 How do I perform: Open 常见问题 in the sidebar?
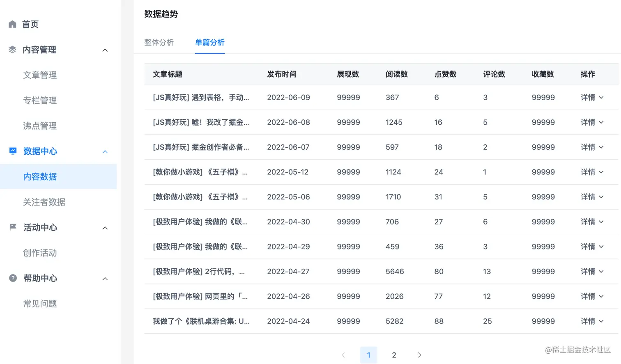(40, 304)
